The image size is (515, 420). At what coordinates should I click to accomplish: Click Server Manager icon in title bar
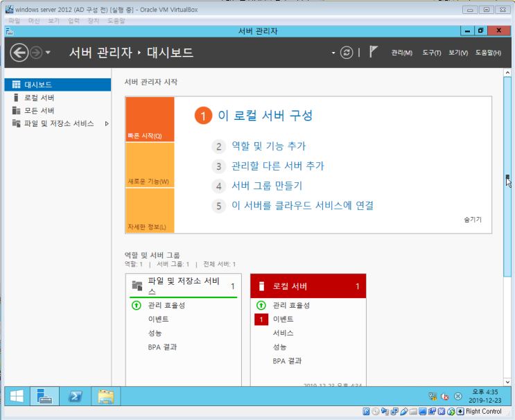pos(9,31)
